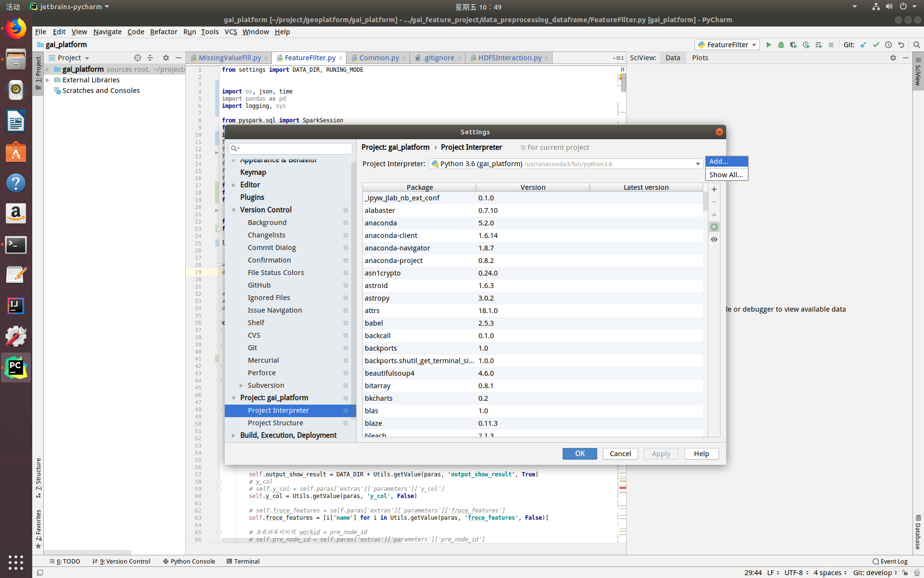
Task: Open the HDFSInteraction.py editor tab
Action: point(509,58)
